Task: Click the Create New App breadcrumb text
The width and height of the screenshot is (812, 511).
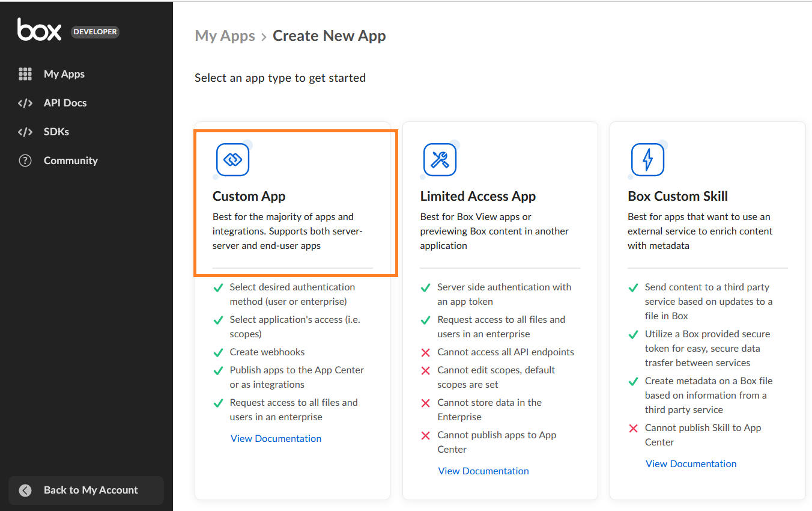Action: tap(329, 36)
